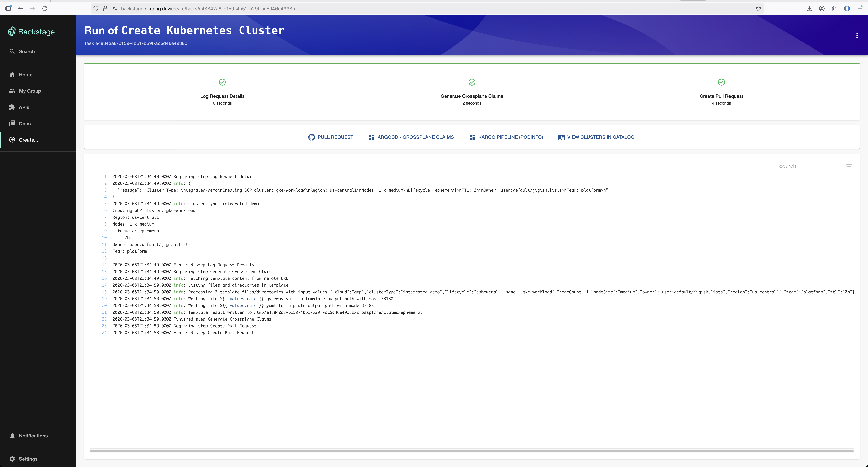
Task: Open My Group via the people icon
Action: [12, 91]
